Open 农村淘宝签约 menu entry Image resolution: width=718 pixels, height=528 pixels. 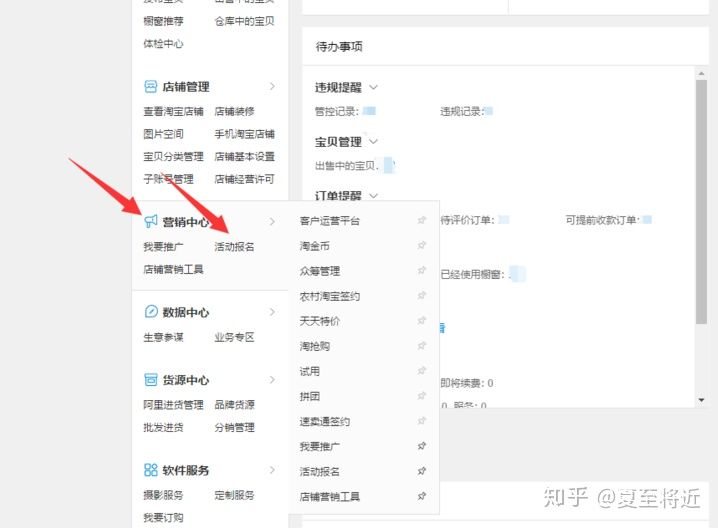tap(330, 296)
